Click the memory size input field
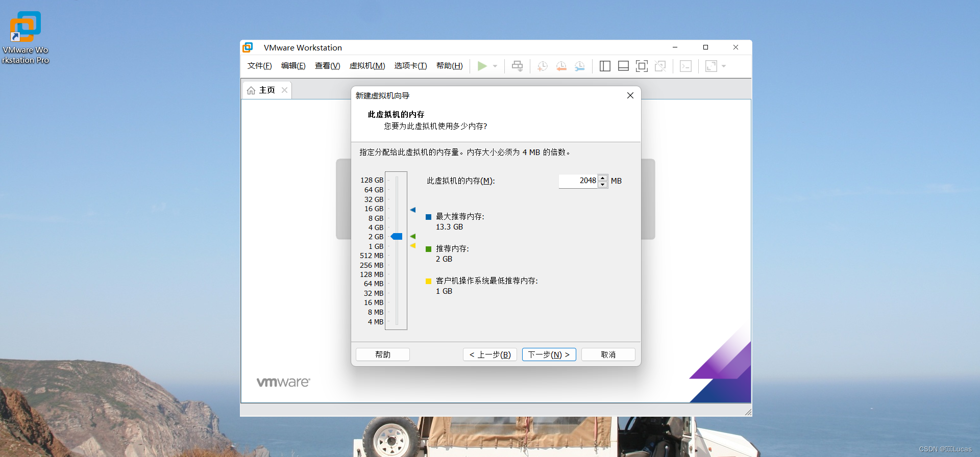This screenshot has height=457, width=980. pos(578,181)
